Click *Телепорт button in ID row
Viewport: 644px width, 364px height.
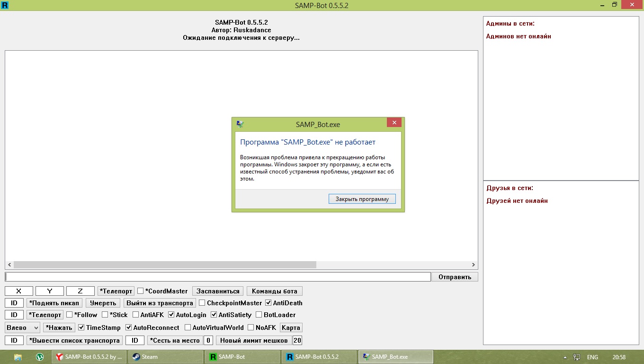pos(45,315)
